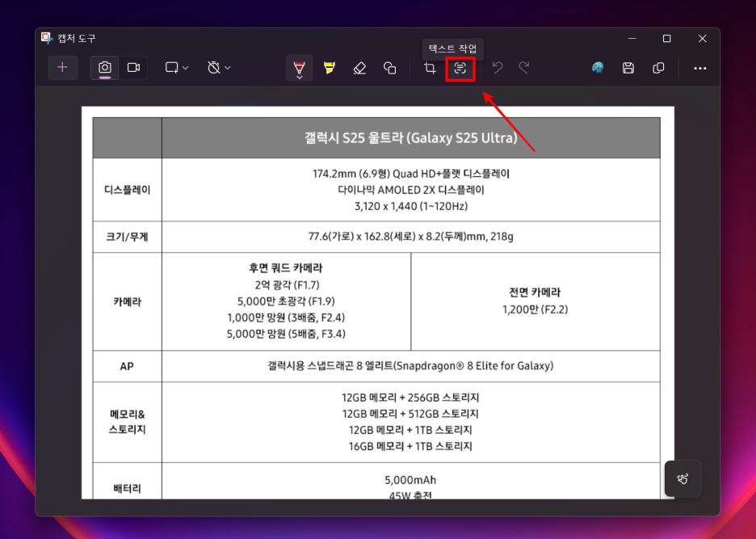Viewport: 756px width, 539px height.
Task: Open the shapes tool
Action: pyautogui.click(x=389, y=68)
